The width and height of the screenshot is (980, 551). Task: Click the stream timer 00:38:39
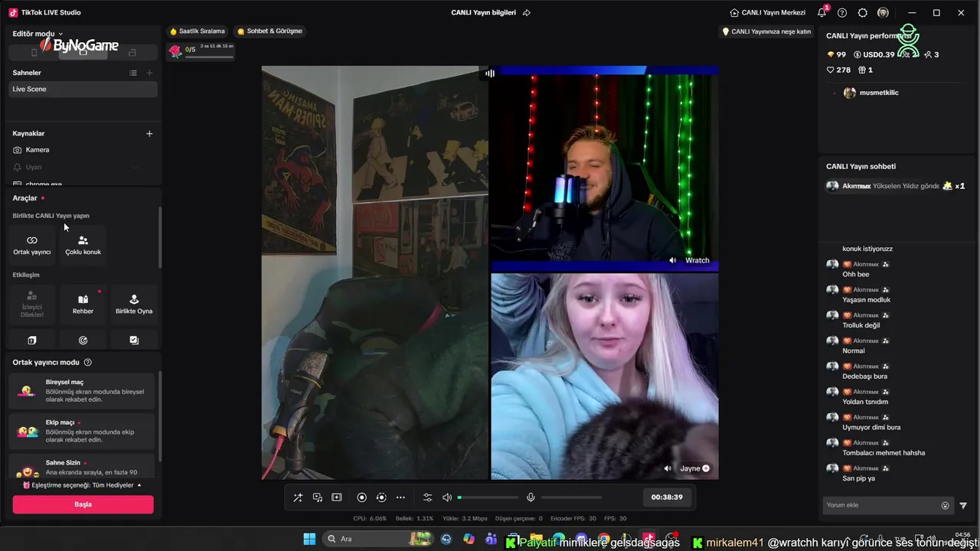[667, 497]
